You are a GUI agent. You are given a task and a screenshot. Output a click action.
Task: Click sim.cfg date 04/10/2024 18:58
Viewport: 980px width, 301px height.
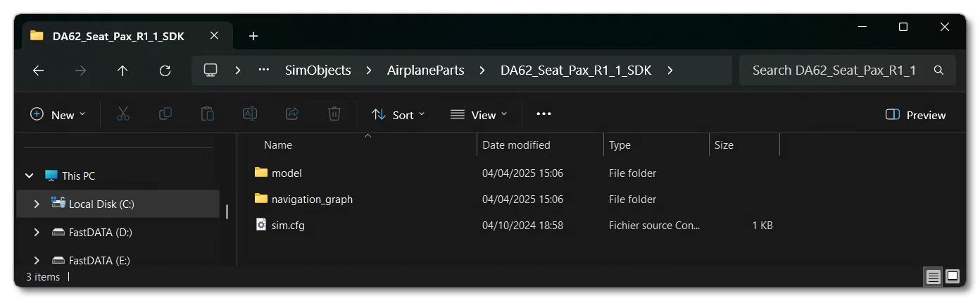[522, 226]
